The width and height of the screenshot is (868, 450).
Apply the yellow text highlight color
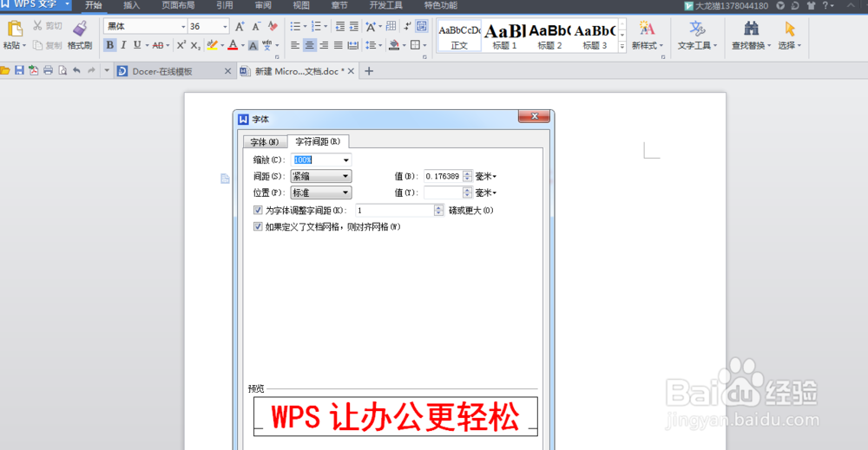tap(212, 45)
